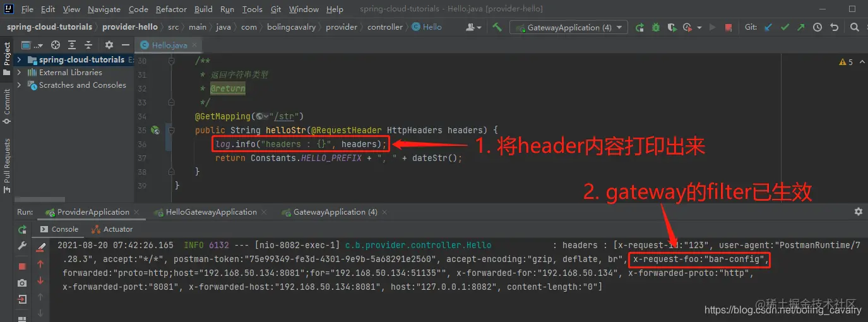
Task: Open Git Show History clock icon
Action: [x=817, y=27]
